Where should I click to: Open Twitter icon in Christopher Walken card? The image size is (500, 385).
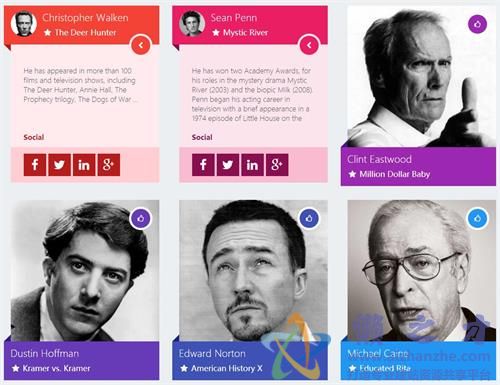60,165
